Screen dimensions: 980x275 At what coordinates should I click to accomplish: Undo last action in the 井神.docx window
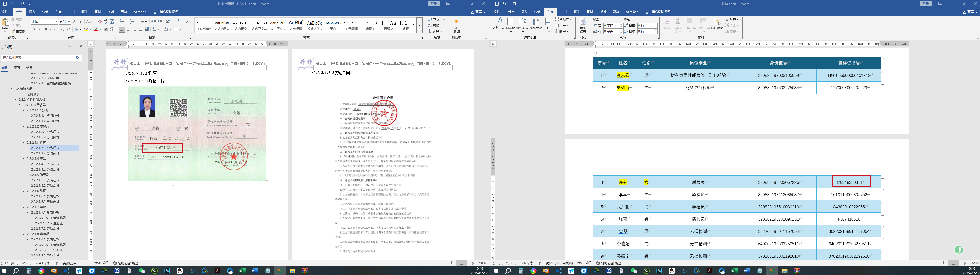pos(504,4)
